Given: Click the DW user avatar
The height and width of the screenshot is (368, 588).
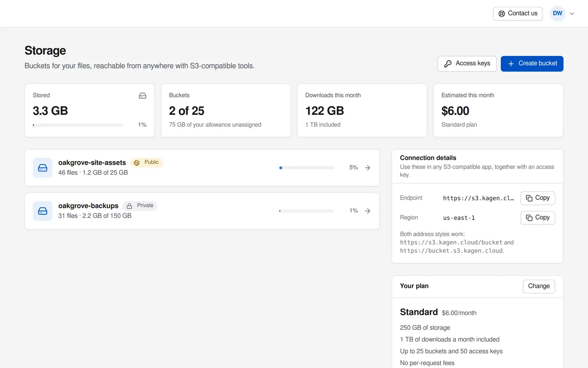Looking at the screenshot, I should (557, 13).
